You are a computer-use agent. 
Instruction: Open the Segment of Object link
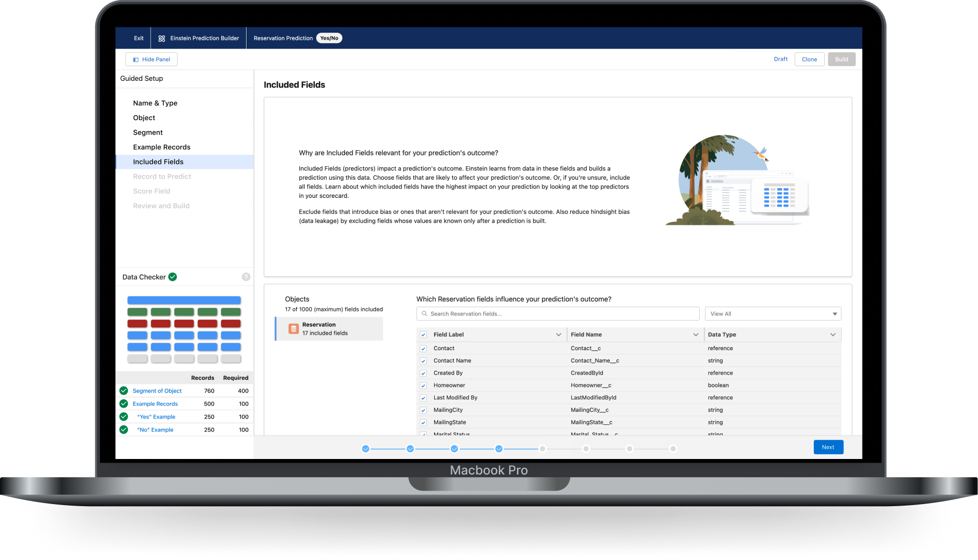(x=157, y=391)
